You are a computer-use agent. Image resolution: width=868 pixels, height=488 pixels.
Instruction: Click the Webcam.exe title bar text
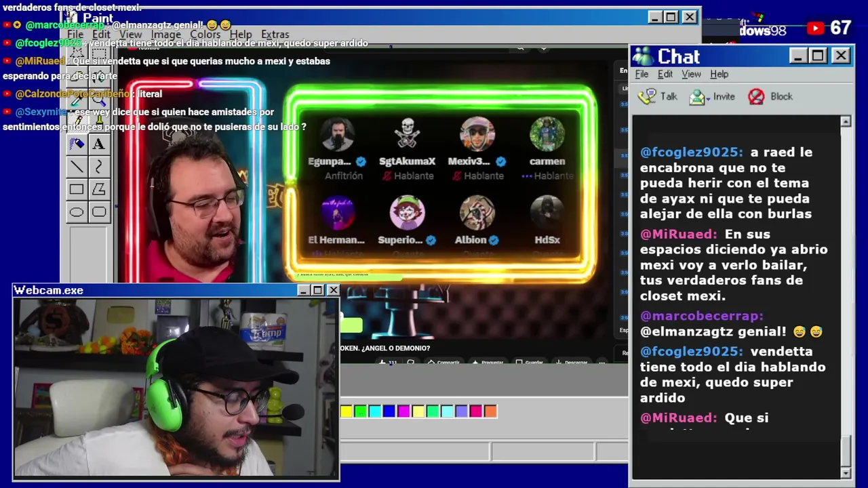(x=49, y=290)
